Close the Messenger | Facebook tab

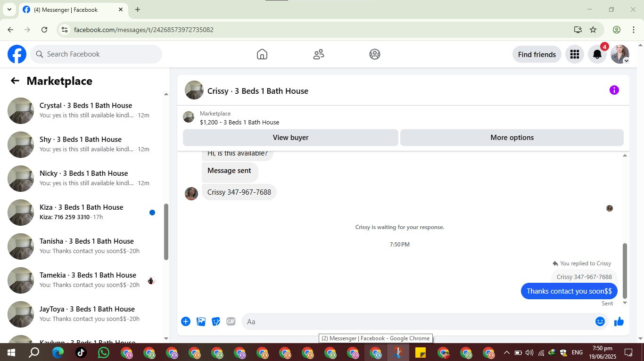(121, 9)
